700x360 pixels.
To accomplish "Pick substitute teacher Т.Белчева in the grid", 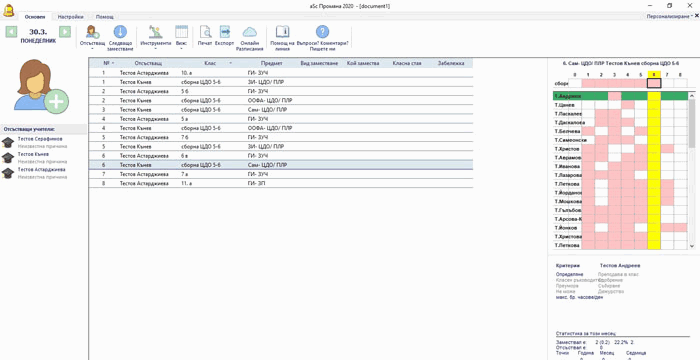I will tap(567, 131).
